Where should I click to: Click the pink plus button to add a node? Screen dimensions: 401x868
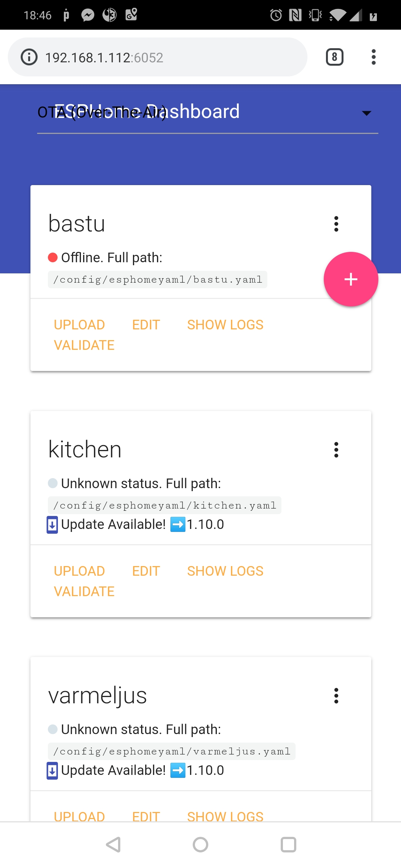[351, 279]
